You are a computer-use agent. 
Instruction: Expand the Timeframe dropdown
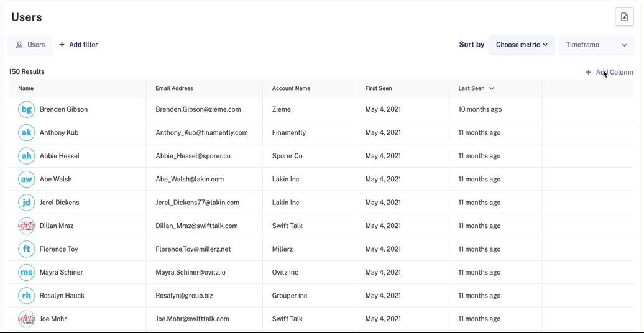pos(596,45)
